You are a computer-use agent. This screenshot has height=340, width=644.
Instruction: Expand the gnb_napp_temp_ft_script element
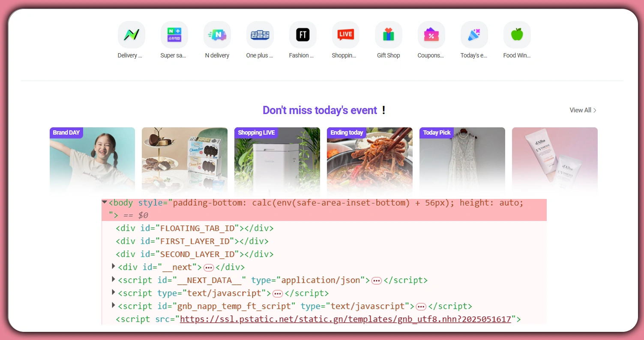113,306
